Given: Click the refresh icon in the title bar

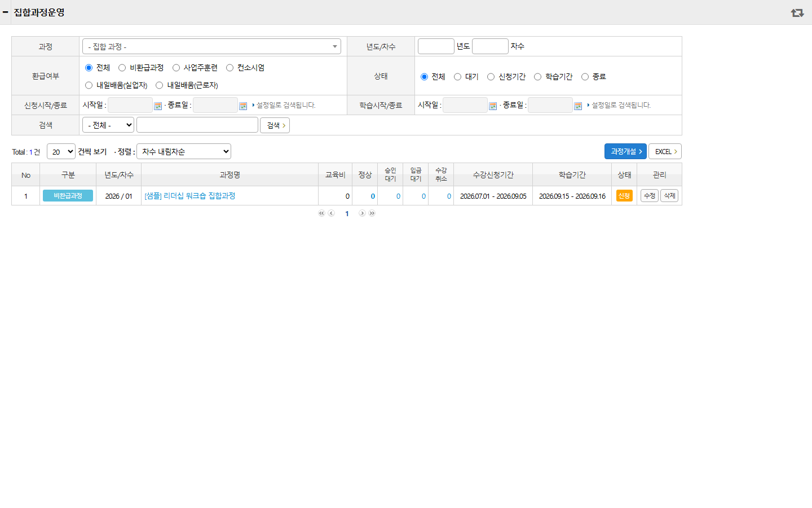Looking at the screenshot, I should click(797, 12).
